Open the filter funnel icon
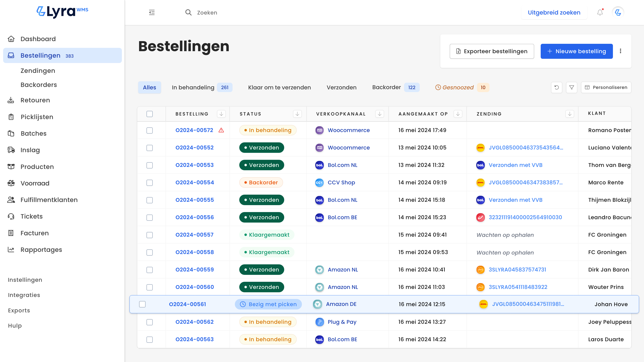 tap(572, 87)
